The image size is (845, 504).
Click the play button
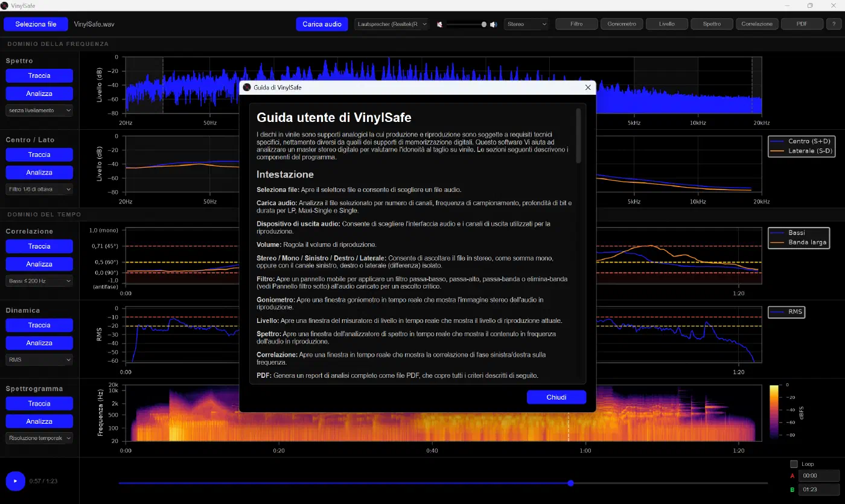coord(15,481)
